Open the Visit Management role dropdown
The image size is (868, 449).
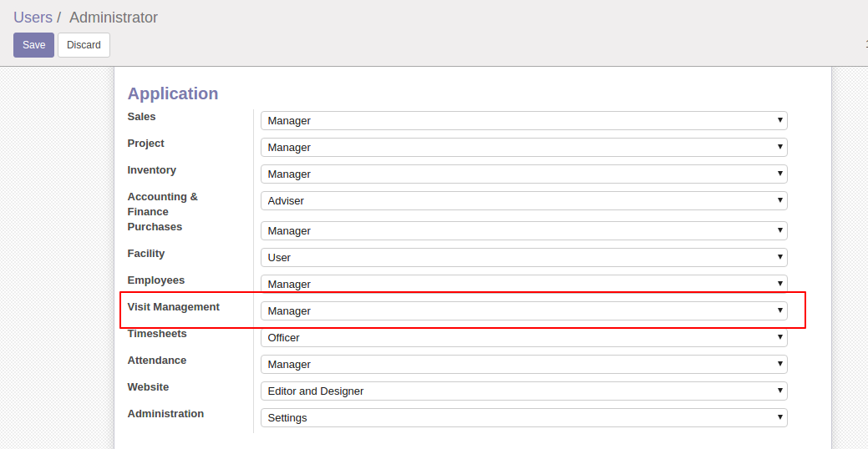pyautogui.click(x=524, y=310)
